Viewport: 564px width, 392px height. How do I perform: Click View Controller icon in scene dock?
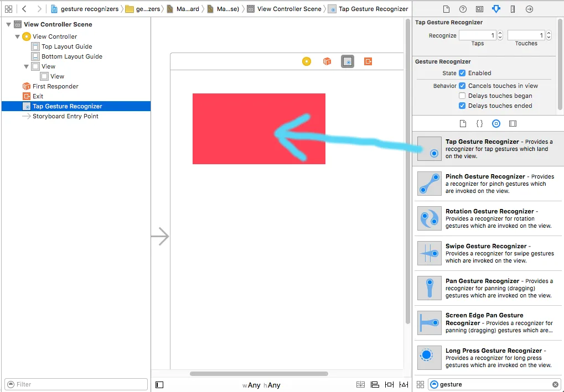pyautogui.click(x=307, y=61)
